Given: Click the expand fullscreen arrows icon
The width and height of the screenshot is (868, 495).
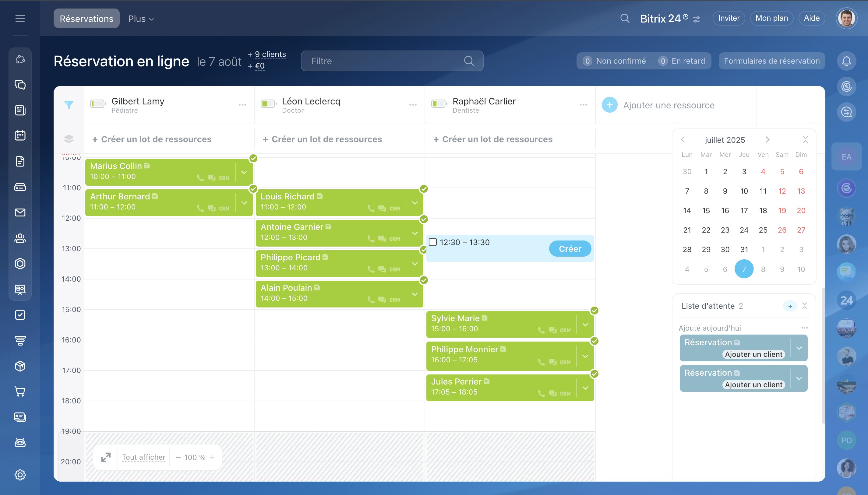Looking at the screenshot, I should point(106,457).
